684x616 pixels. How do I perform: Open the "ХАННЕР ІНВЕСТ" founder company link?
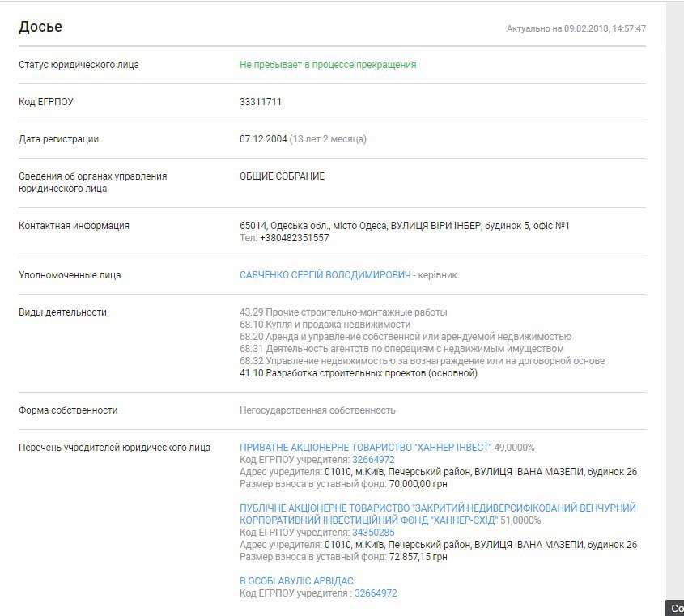pyautogui.click(x=365, y=448)
